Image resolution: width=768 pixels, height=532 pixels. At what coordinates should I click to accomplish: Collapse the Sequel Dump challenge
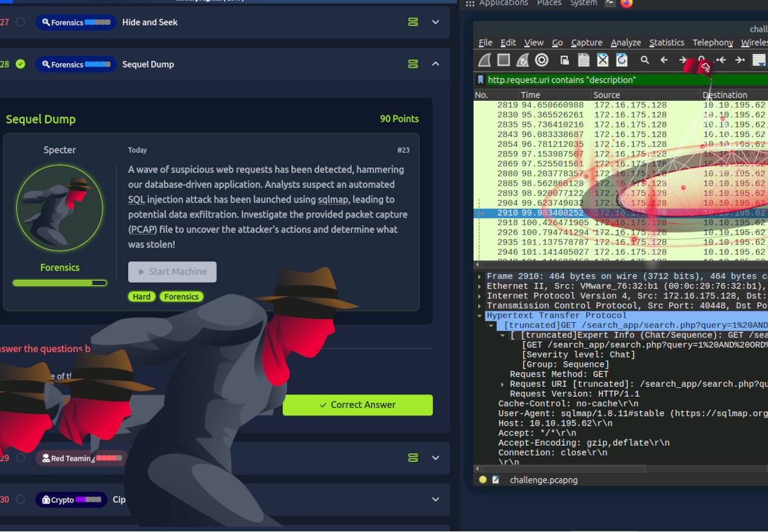(x=436, y=64)
